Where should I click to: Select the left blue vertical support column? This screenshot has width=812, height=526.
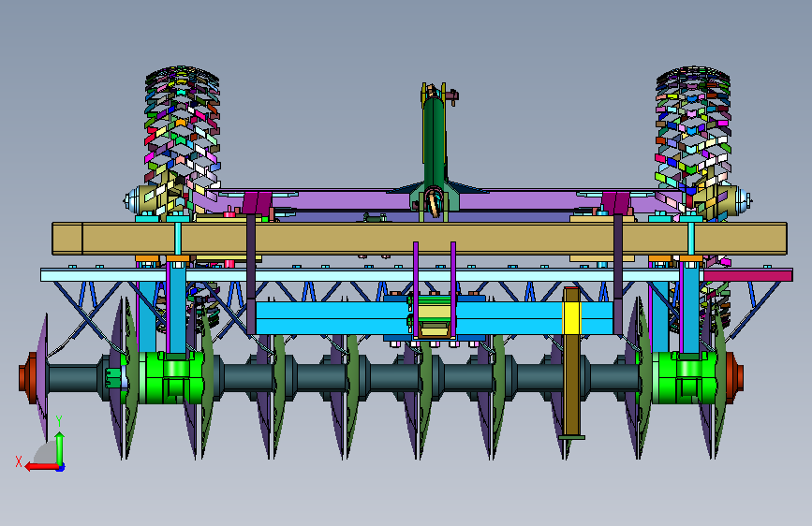[178, 308]
